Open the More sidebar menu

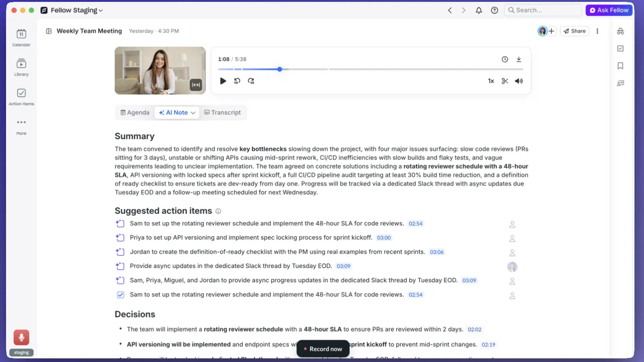click(21, 126)
